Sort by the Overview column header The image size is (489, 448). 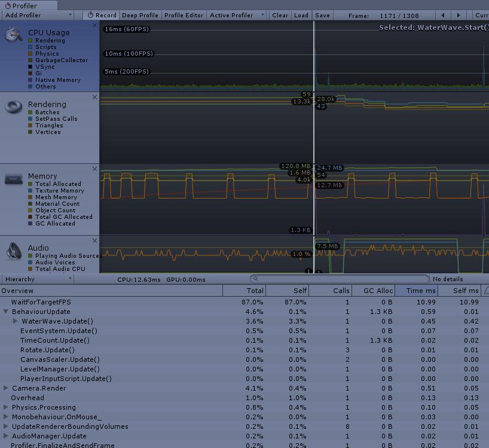111,291
